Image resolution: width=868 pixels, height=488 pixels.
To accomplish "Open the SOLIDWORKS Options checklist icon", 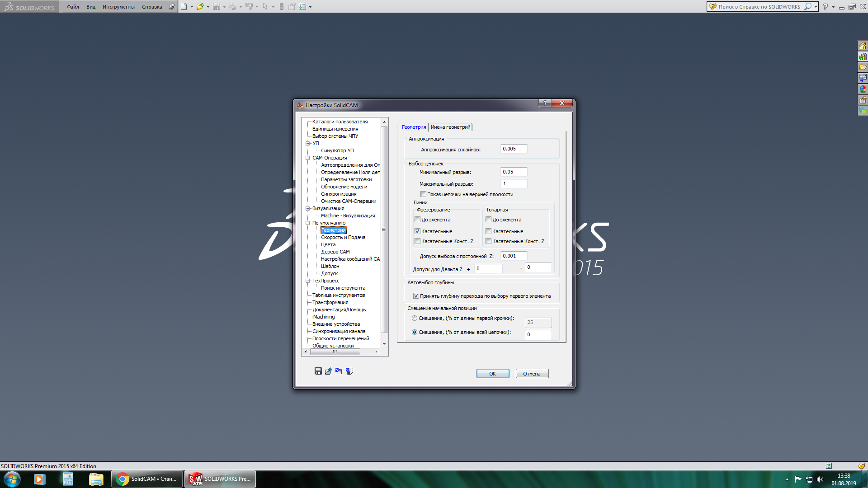I will pos(302,6).
